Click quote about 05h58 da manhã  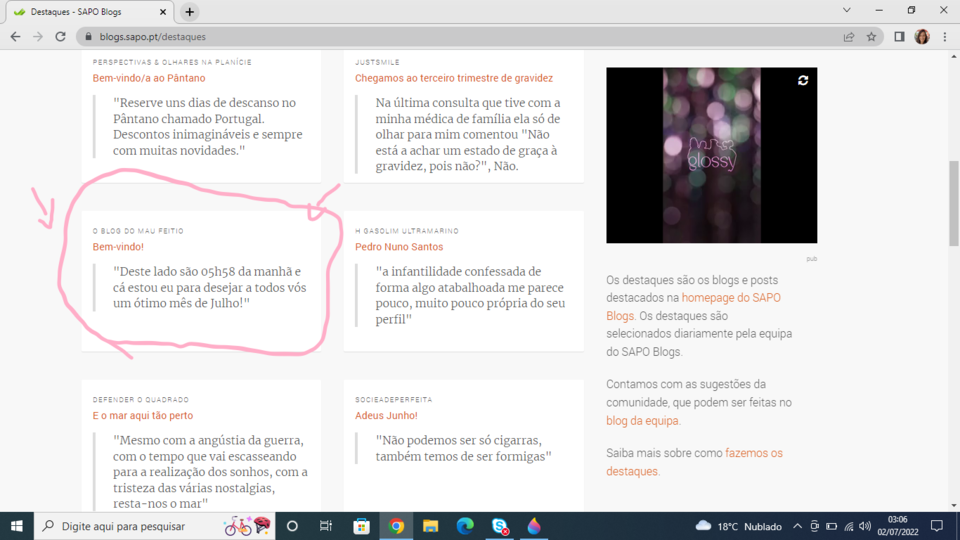click(209, 287)
